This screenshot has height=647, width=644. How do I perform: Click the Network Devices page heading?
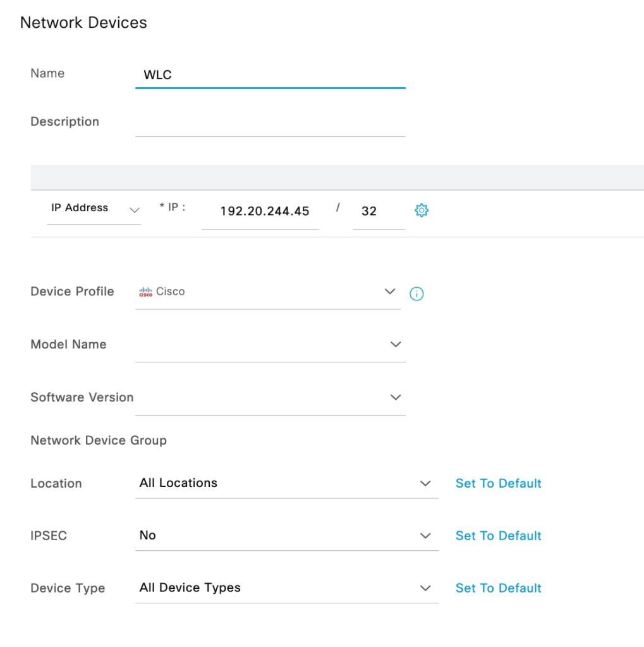coord(83,23)
